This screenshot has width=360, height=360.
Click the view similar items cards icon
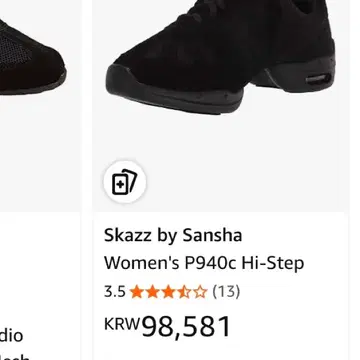click(x=125, y=182)
